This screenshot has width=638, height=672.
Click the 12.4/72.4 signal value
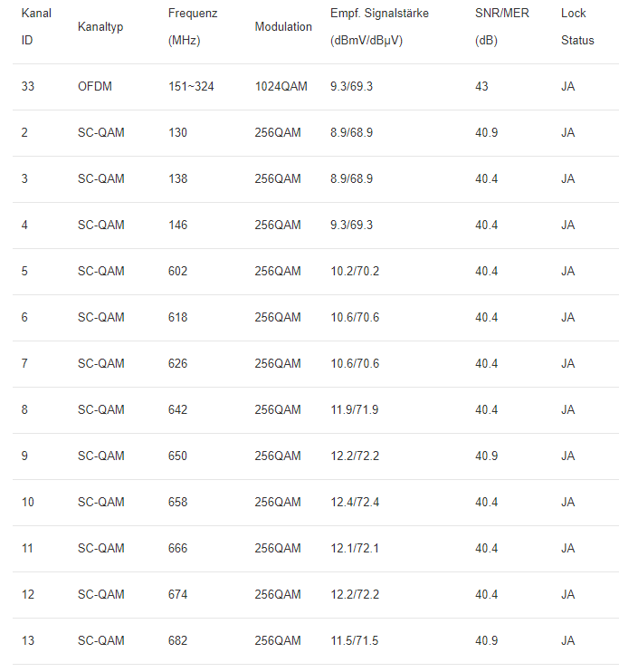tap(355, 502)
